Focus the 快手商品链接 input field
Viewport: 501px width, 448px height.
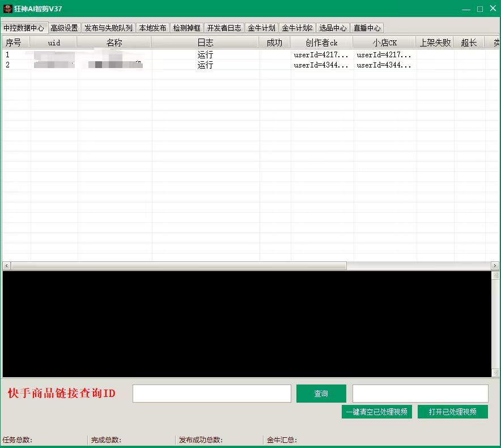(212, 394)
